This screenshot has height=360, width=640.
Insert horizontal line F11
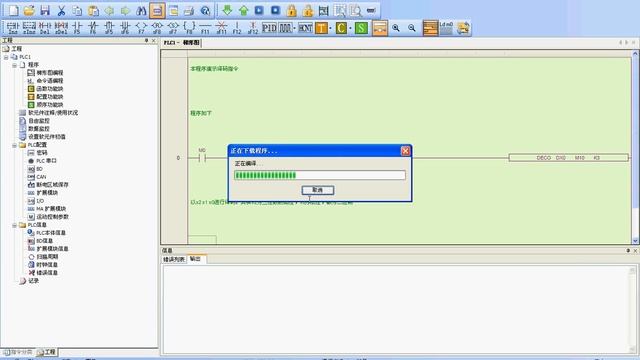[x=205, y=28]
